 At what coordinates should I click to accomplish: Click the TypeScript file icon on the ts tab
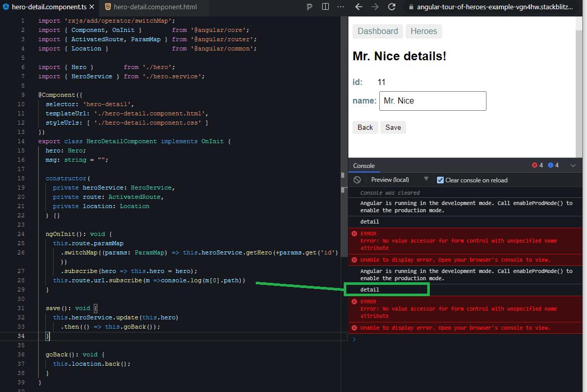(x=6, y=8)
